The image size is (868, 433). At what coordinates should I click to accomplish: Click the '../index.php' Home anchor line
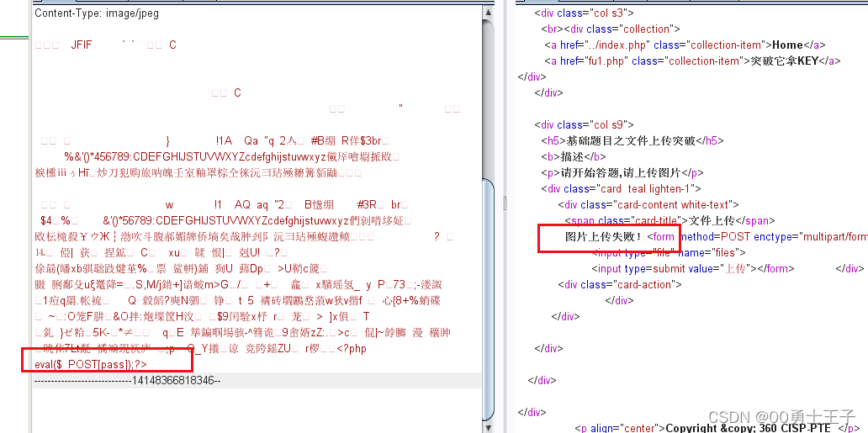685,45
